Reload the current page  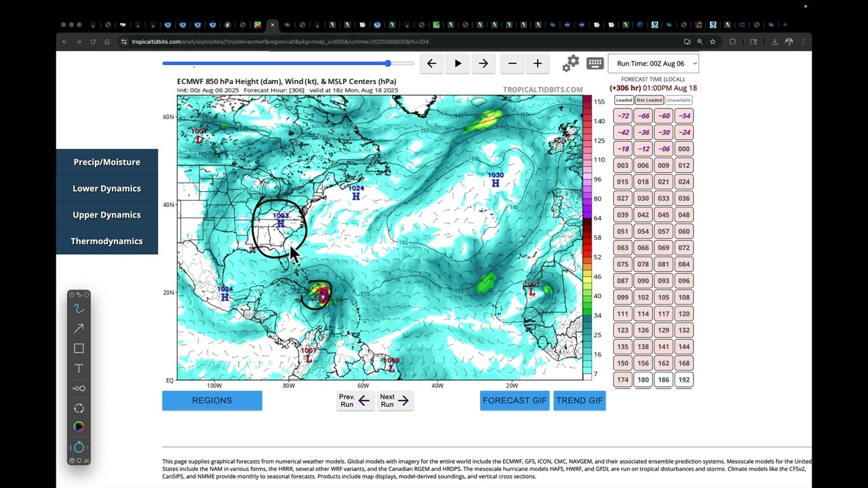coord(93,42)
